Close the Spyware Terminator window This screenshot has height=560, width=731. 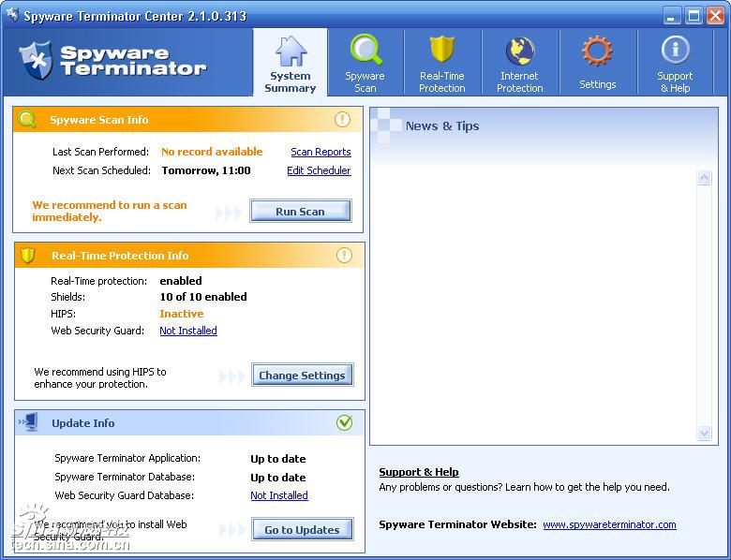coord(715,15)
